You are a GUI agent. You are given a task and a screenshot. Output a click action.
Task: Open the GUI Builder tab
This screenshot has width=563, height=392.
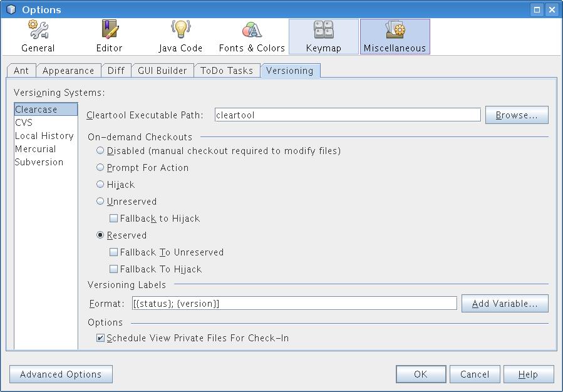coord(162,71)
